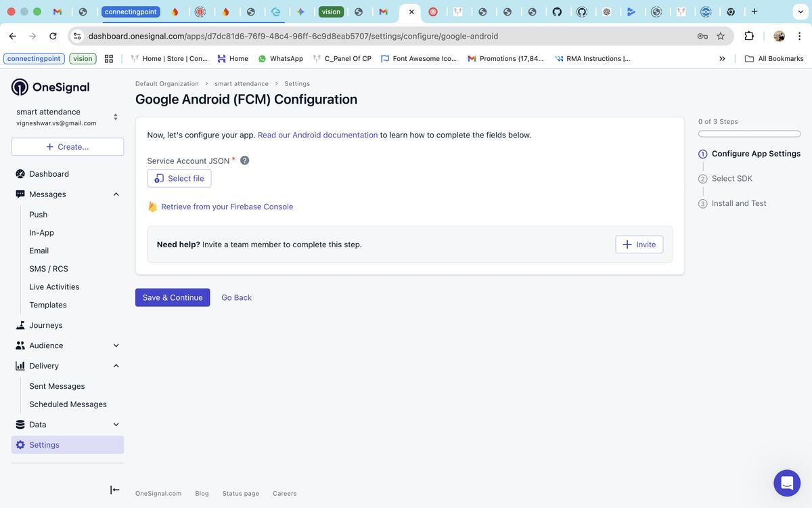
Task: Open the chat support bubble
Action: pyautogui.click(x=786, y=483)
